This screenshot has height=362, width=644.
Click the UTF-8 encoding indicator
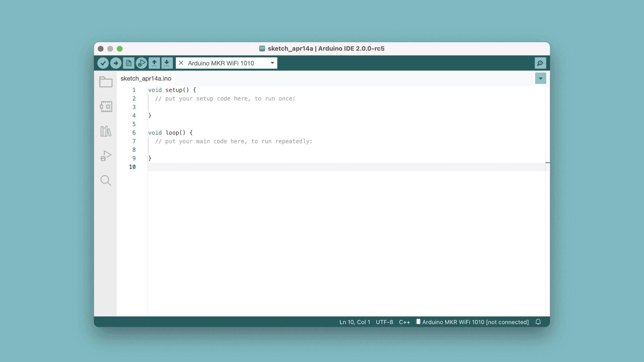[384, 322]
